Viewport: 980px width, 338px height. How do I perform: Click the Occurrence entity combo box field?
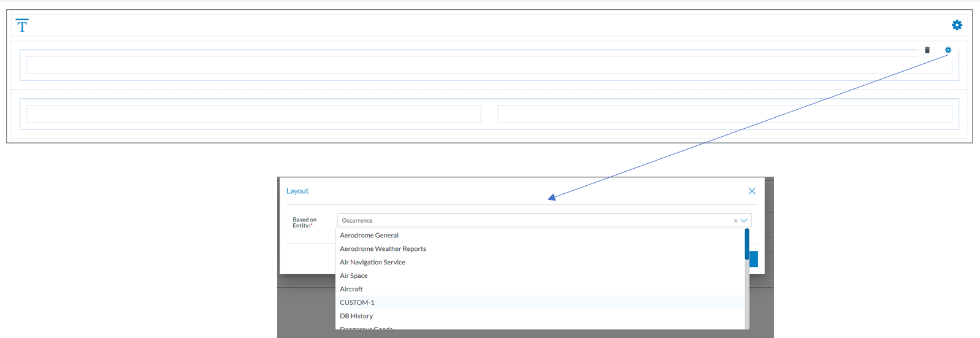[x=534, y=221]
